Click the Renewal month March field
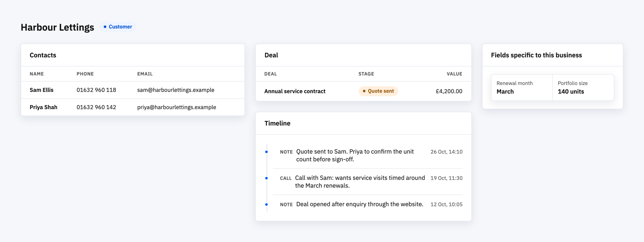644x242 pixels. click(x=522, y=87)
